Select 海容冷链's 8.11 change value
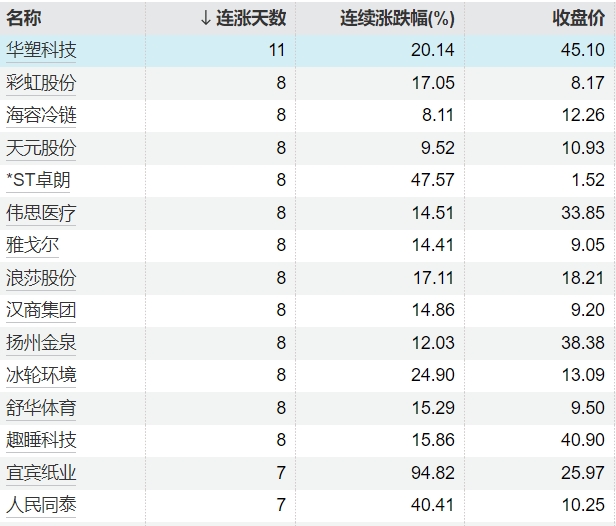616x526 pixels. pos(438,115)
